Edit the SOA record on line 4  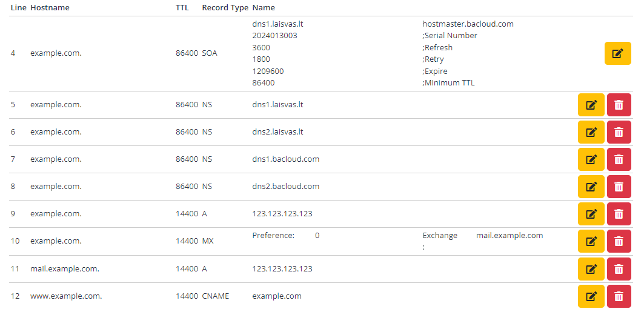618,53
